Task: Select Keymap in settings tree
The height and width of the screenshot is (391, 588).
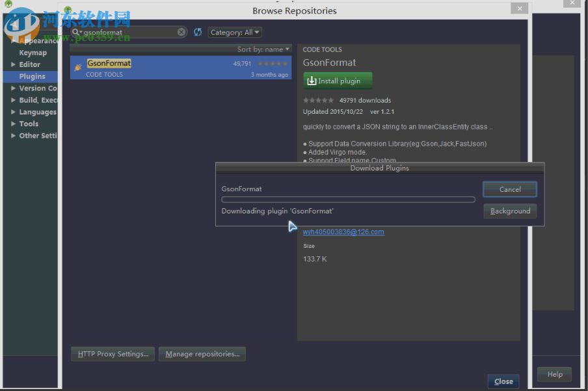Action: [33, 53]
